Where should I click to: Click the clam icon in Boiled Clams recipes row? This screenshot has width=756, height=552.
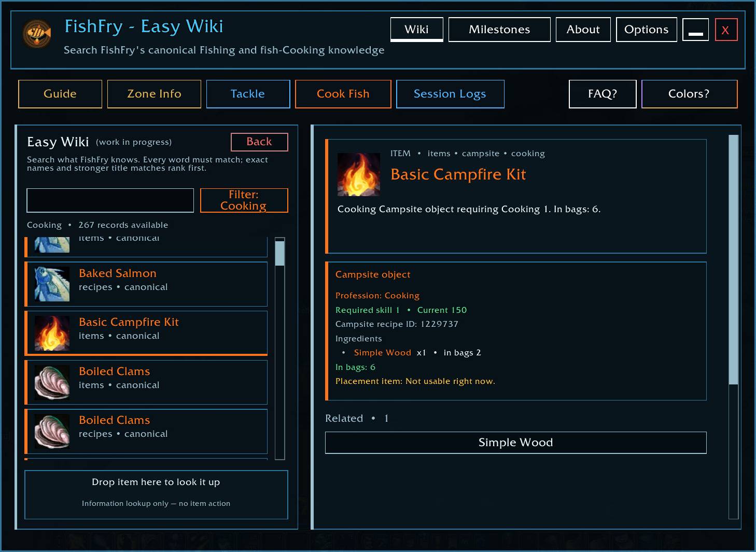(52, 431)
